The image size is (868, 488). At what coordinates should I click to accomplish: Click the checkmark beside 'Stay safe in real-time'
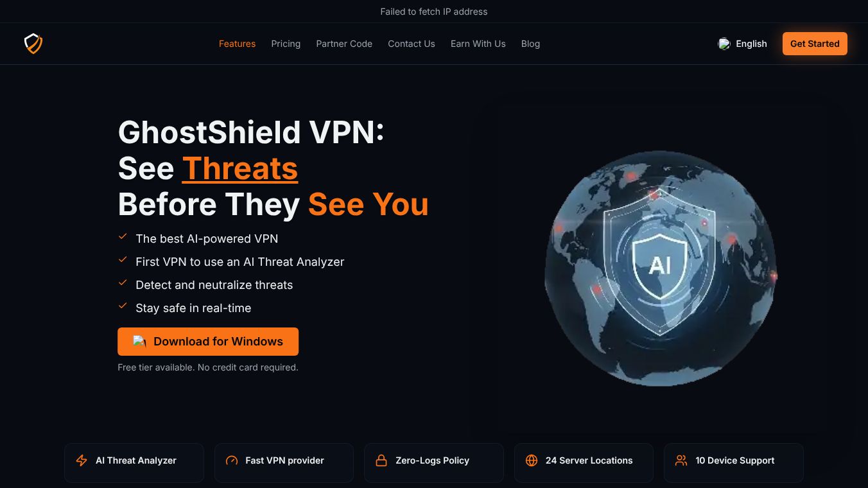coord(123,305)
